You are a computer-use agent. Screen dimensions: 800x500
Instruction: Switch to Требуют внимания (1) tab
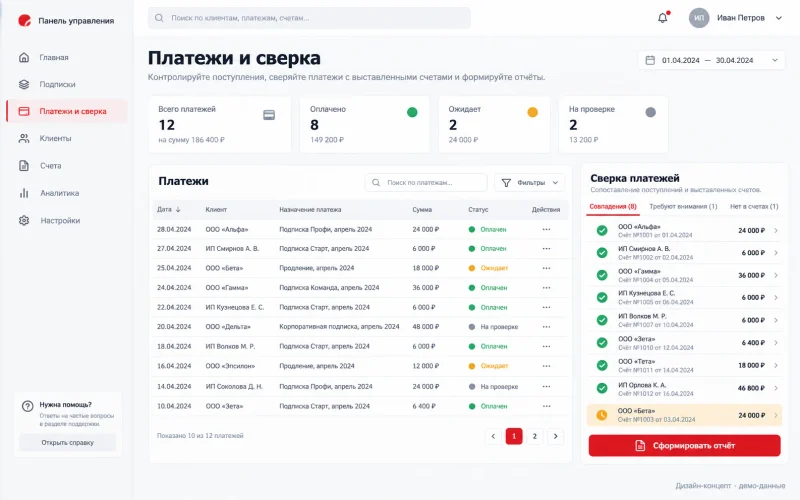point(683,207)
